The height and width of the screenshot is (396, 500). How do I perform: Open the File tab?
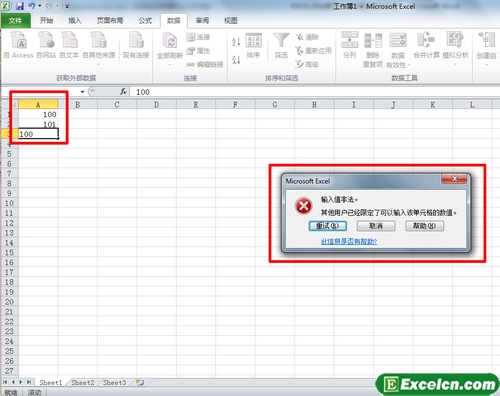coord(16,21)
